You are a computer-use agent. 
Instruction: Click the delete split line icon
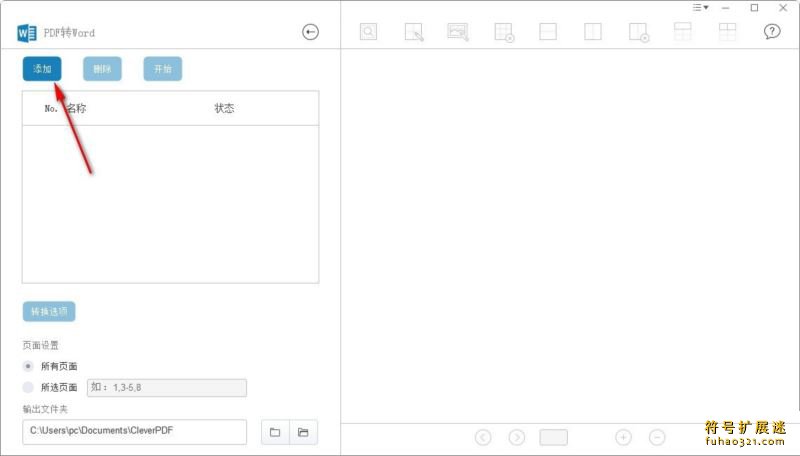[x=639, y=32]
